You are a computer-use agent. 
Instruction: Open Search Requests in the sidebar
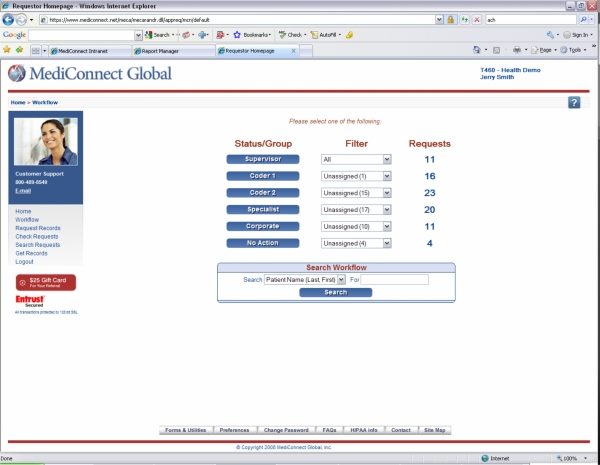click(38, 245)
